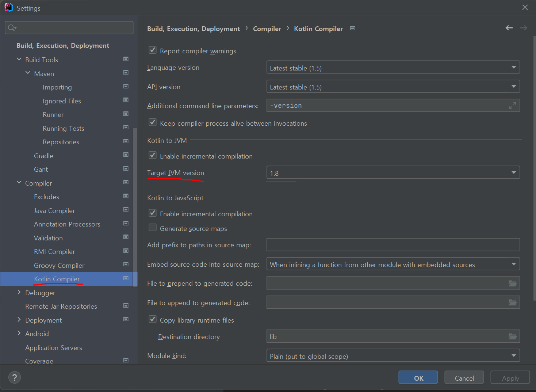Click project icon next to Importing

pyautogui.click(x=126, y=86)
